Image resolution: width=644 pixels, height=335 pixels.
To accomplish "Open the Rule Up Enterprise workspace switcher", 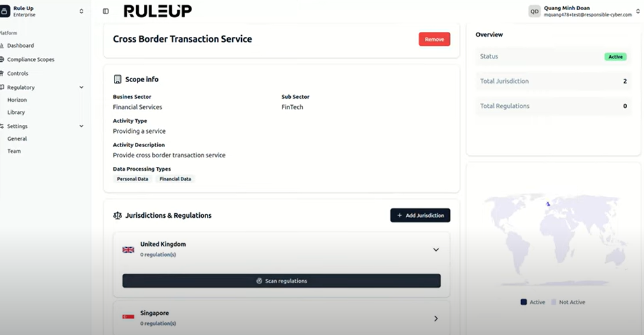I will pyautogui.click(x=81, y=11).
